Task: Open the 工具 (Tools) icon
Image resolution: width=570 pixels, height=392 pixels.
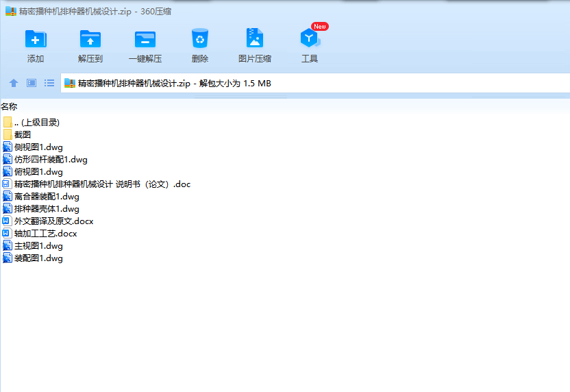Action: click(x=310, y=38)
